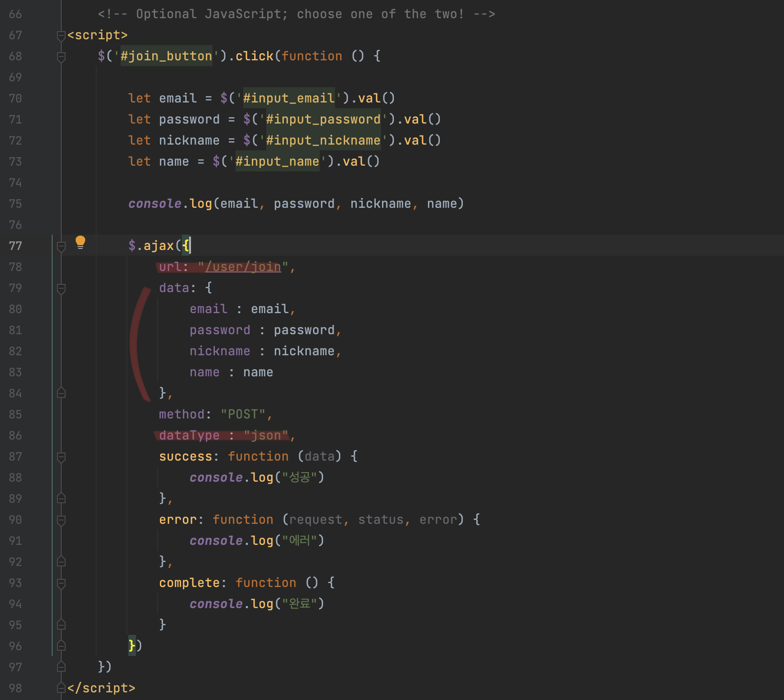
Task: Collapse the click function fold on line 68
Action: (61, 56)
